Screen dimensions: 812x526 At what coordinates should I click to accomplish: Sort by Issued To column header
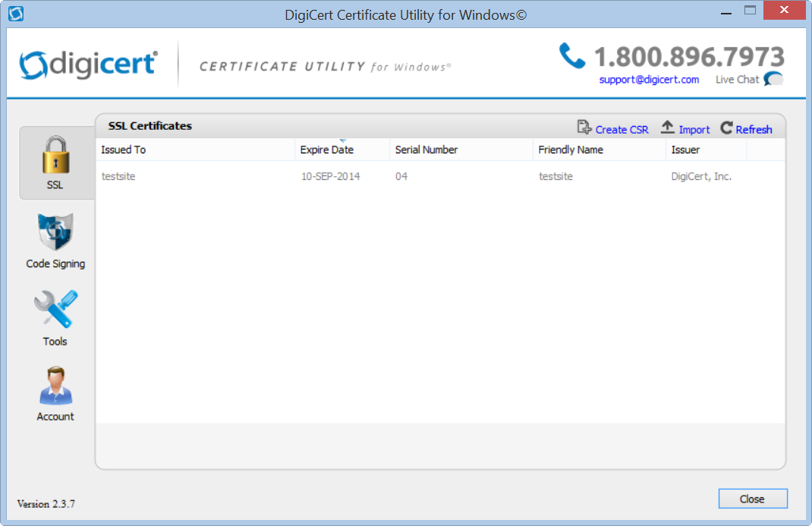click(x=195, y=150)
